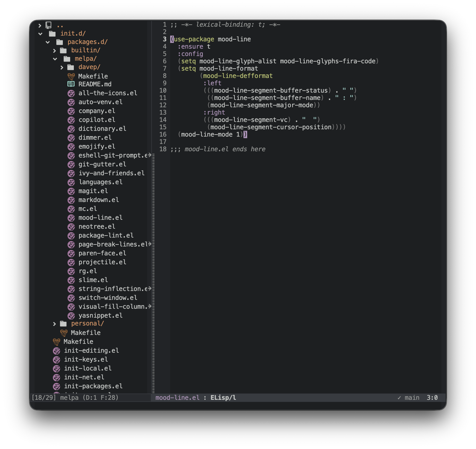Click the Emacs icon for all-the-icons.el

tap(71, 93)
